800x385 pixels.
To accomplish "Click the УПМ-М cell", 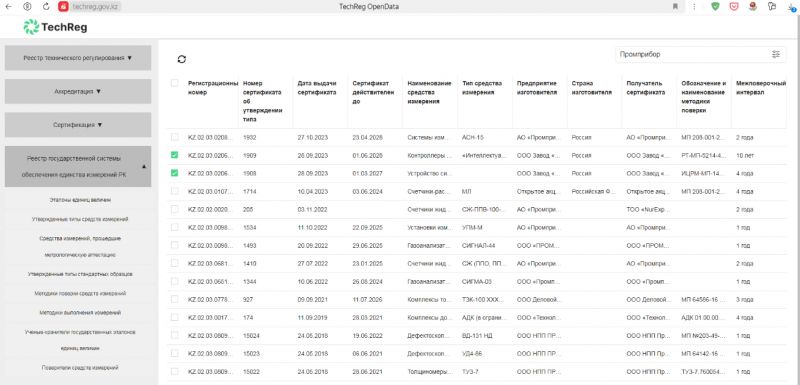I will pos(473,227).
